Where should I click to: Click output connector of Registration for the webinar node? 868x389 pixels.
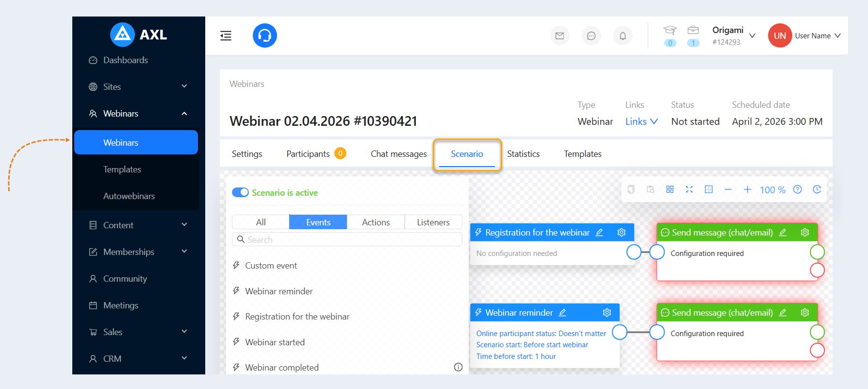click(x=634, y=252)
